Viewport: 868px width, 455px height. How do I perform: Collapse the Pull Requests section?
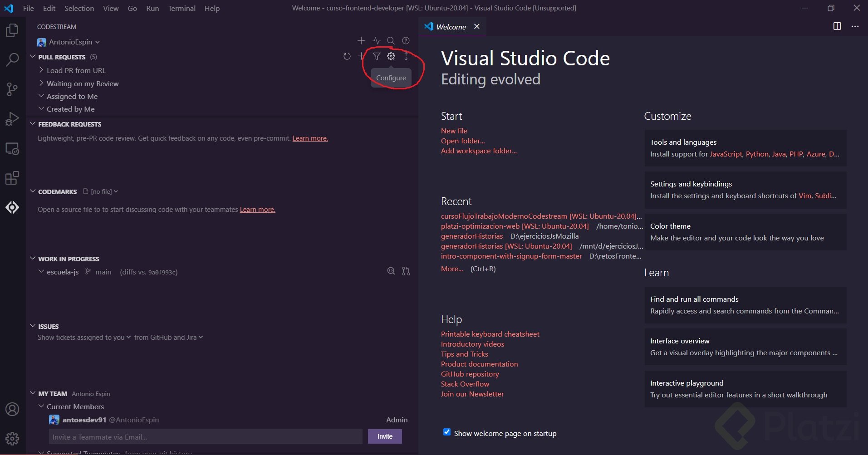[33, 57]
